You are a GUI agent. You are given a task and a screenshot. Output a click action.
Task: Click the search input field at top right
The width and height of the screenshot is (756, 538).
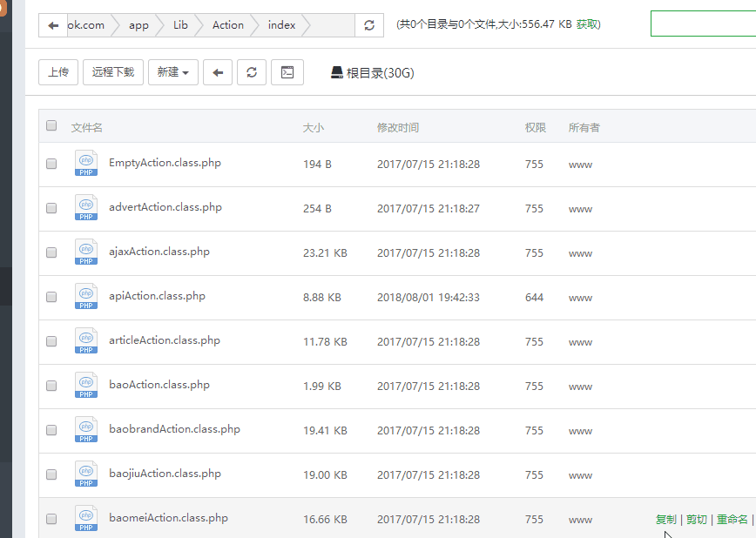tap(703, 24)
